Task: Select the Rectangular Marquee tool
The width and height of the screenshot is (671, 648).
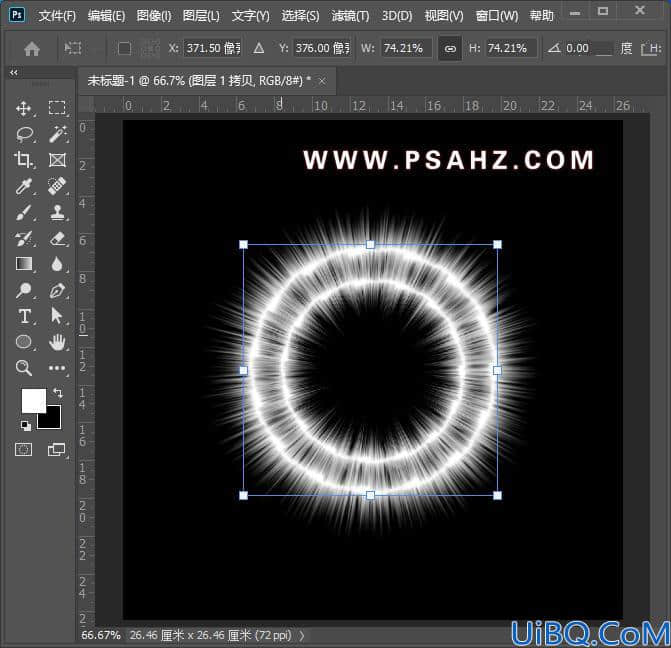Action: pos(57,107)
